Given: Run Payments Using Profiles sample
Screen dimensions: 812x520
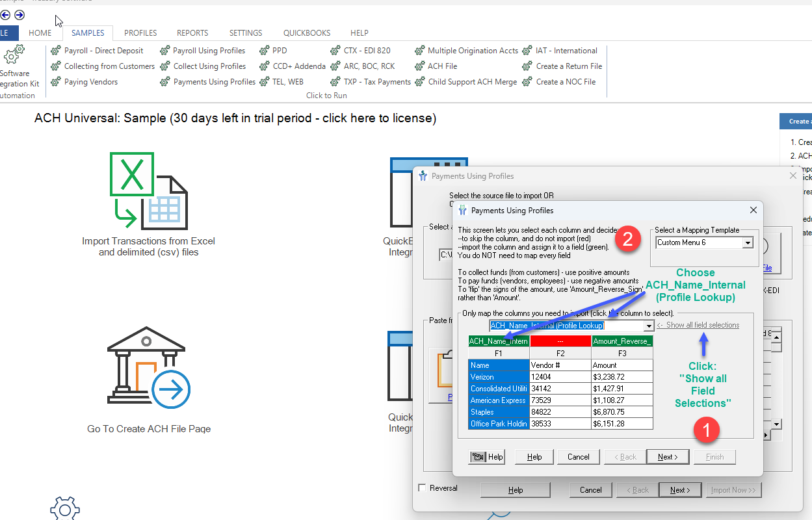Looking at the screenshot, I should [x=208, y=82].
